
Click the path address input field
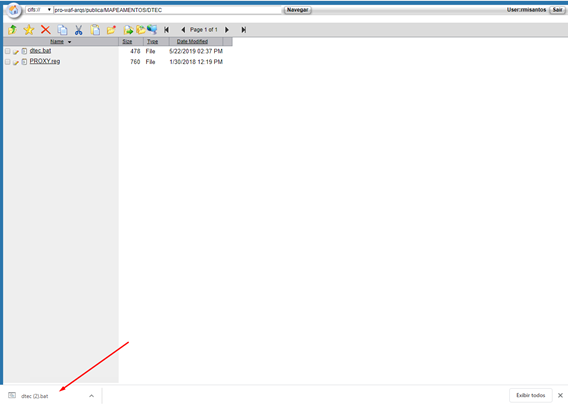167,10
